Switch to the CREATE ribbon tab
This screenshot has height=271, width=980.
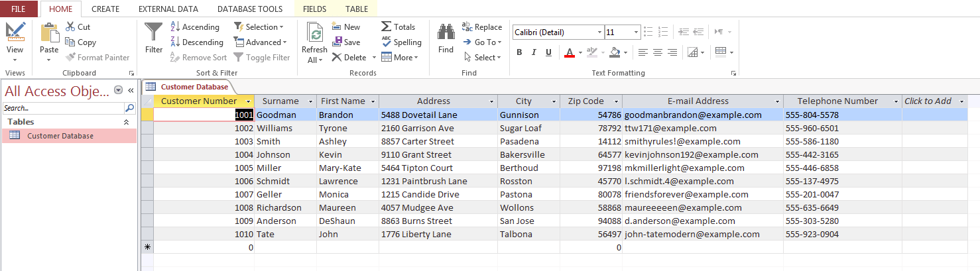point(105,9)
